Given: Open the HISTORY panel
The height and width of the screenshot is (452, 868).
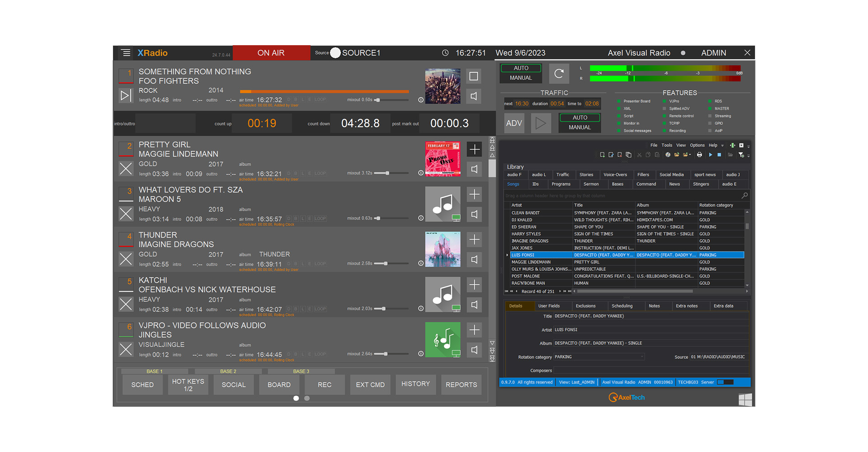Looking at the screenshot, I should pyautogui.click(x=415, y=384).
